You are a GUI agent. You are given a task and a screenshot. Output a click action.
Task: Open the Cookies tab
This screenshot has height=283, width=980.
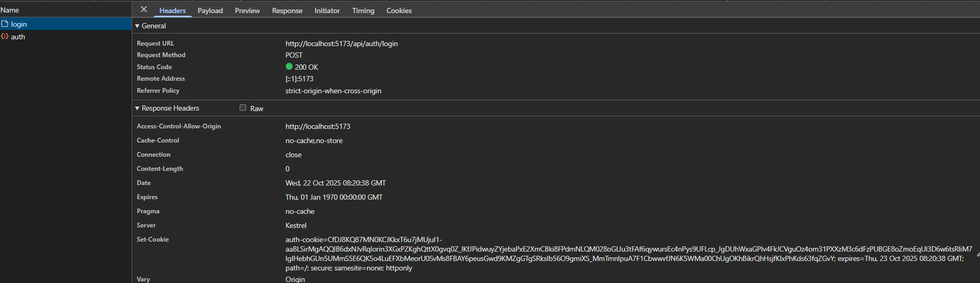pos(399,10)
